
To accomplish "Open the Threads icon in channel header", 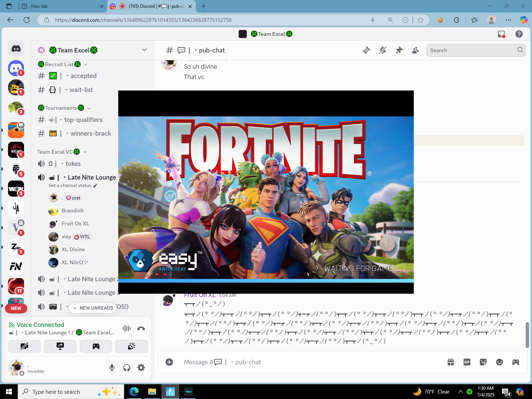I will pos(366,50).
